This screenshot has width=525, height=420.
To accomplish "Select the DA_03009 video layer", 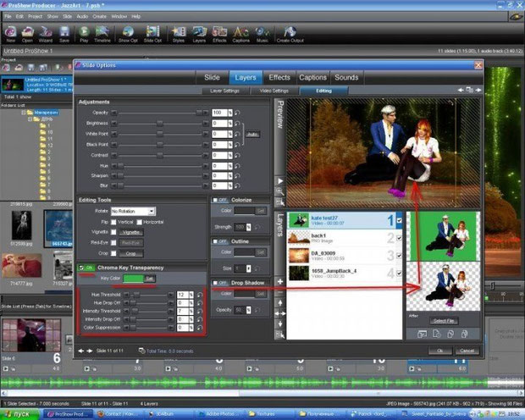I will tap(345, 256).
